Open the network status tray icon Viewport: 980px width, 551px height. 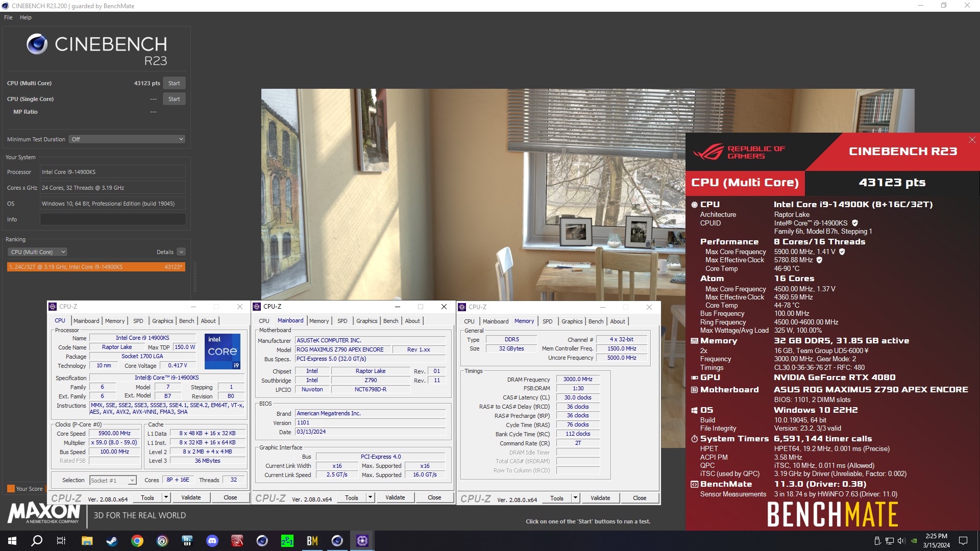(x=890, y=541)
